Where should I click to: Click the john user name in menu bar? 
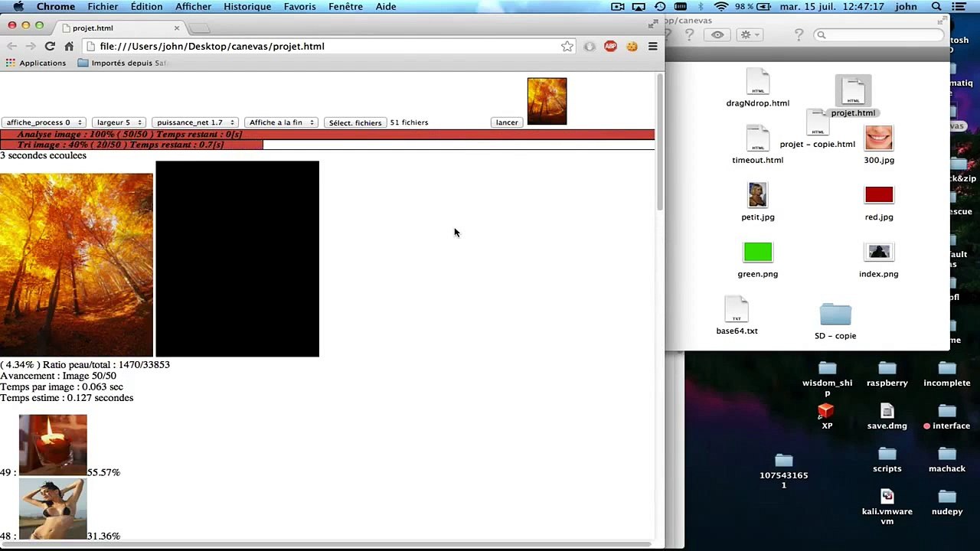(x=906, y=7)
